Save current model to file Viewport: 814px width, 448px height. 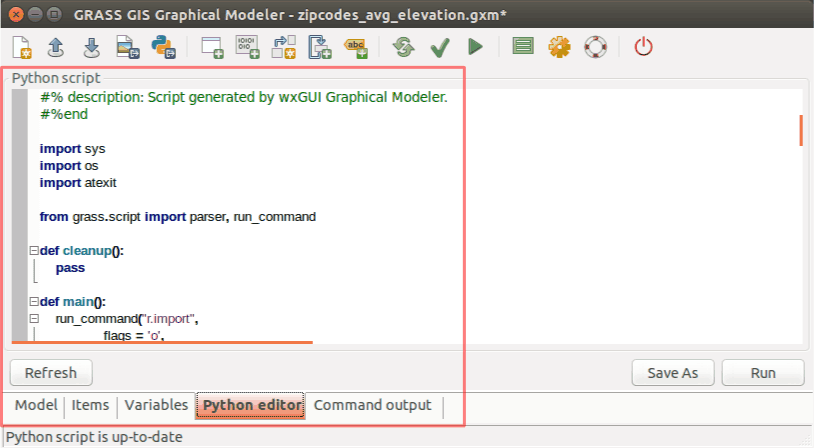tap(91, 46)
